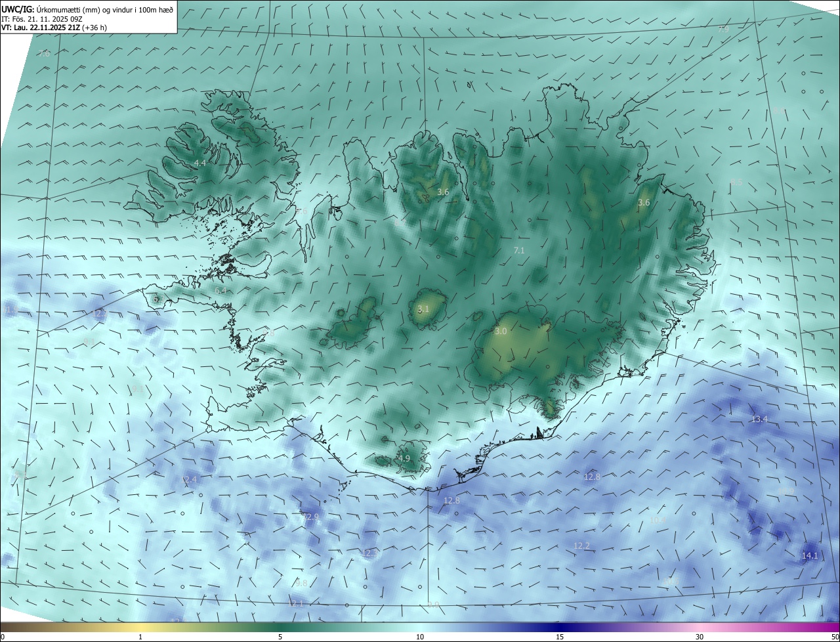Click the 7.1 value on the map
The height and width of the screenshot is (642, 840).
[519, 251]
